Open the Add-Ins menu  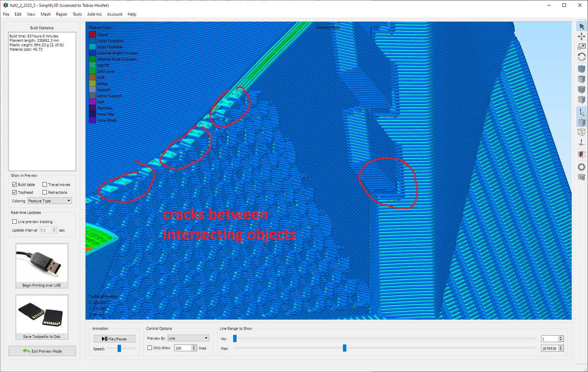tap(94, 14)
